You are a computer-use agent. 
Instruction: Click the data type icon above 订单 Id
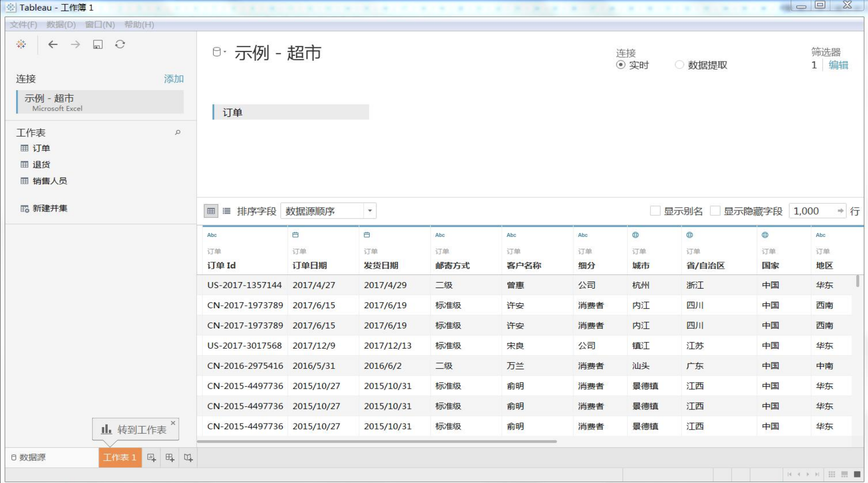click(x=212, y=235)
